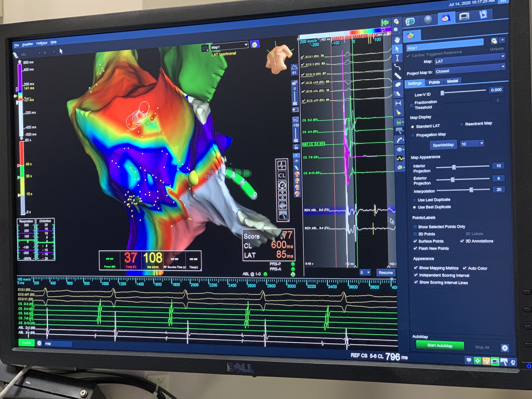This screenshot has width=532, height=399.
Task: Select the hand pan tool
Action: click(x=397, y=40)
